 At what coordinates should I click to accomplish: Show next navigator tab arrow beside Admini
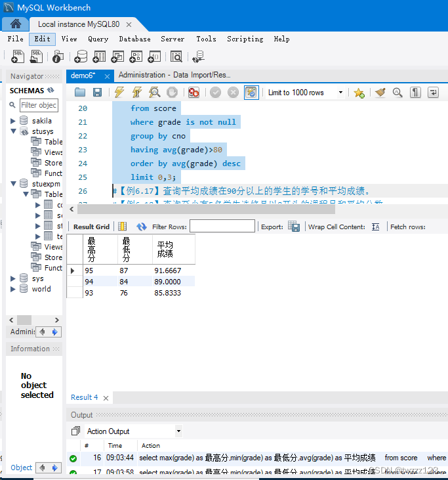(54, 332)
